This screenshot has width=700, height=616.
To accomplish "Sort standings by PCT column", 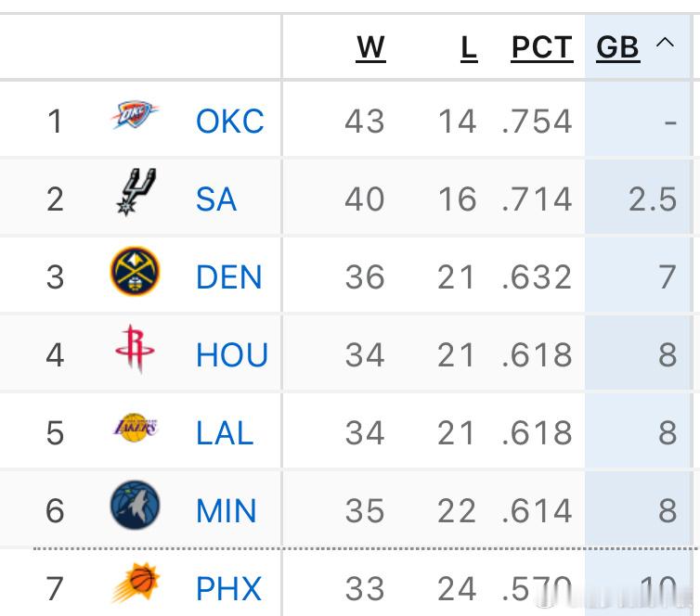I will [541, 47].
